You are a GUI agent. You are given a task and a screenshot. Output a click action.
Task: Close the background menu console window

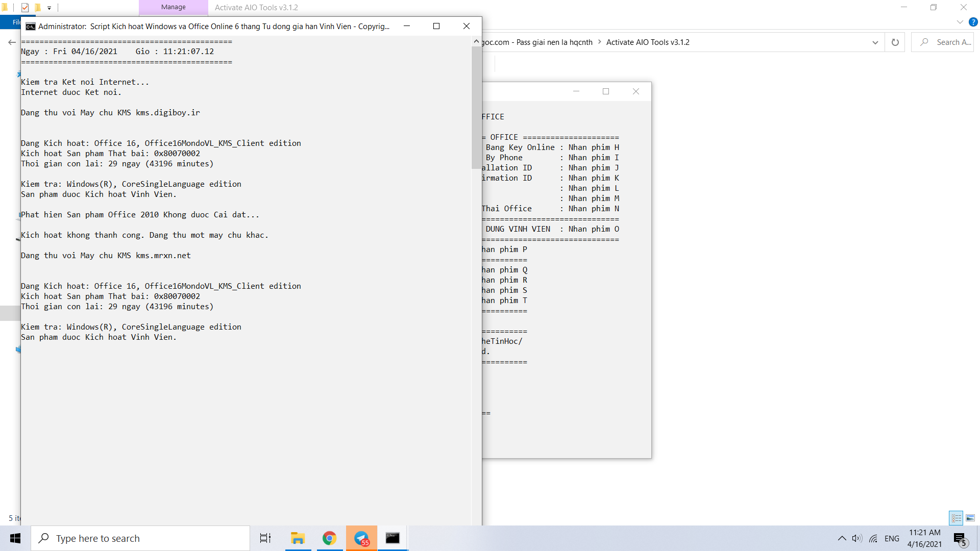[x=636, y=91]
